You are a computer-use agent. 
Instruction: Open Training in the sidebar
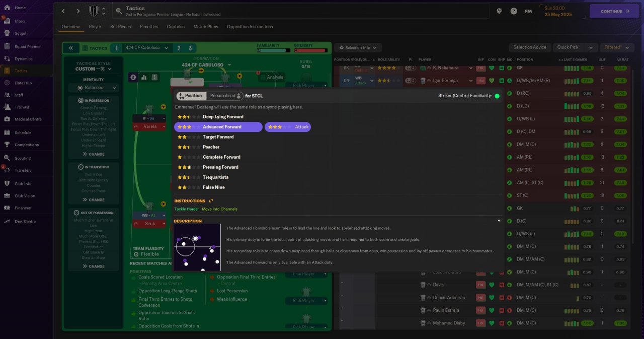click(22, 107)
